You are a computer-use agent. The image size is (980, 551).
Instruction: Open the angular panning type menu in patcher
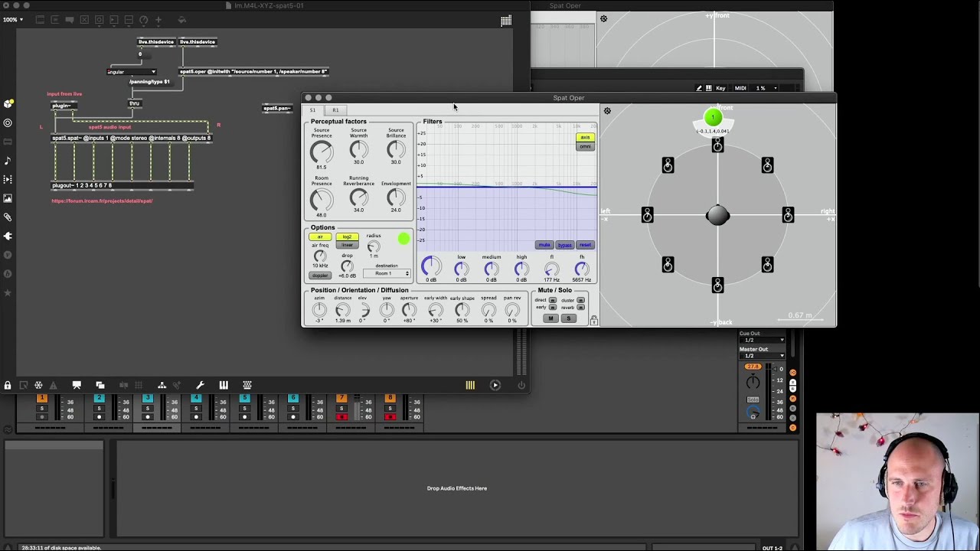coord(132,72)
